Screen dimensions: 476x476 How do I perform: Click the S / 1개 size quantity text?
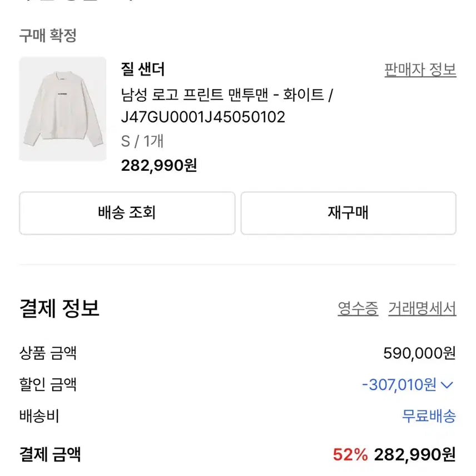[x=142, y=141]
